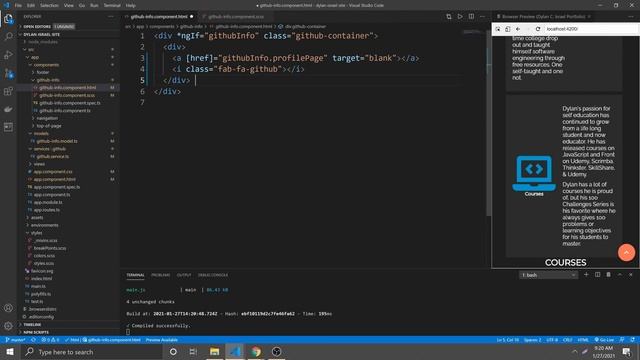
Task: Reload the Browser Preview page
Action: click(x=538, y=29)
